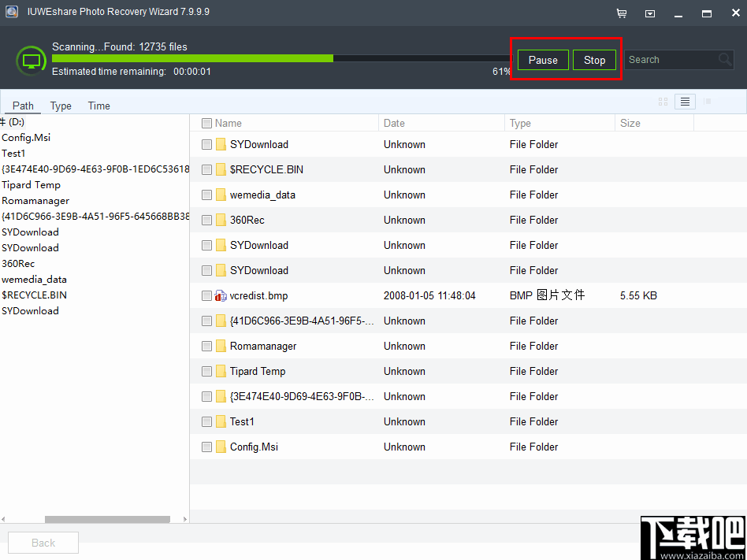
Task: Stop the current scan
Action: (x=594, y=59)
